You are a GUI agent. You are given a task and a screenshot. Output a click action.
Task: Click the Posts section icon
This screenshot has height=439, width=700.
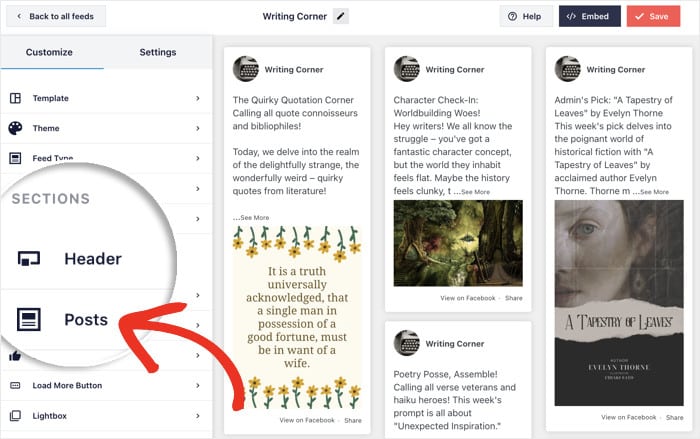coord(29,319)
